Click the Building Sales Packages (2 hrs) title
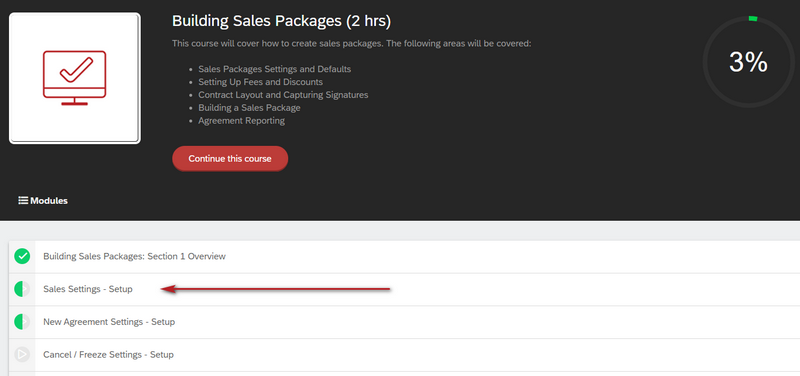Viewport: 800px width, 376px height. coord(282,21)
